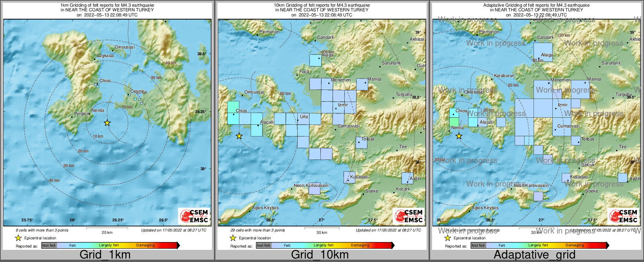Click the 'Grid_10km' caption label

tap(320, 255)
